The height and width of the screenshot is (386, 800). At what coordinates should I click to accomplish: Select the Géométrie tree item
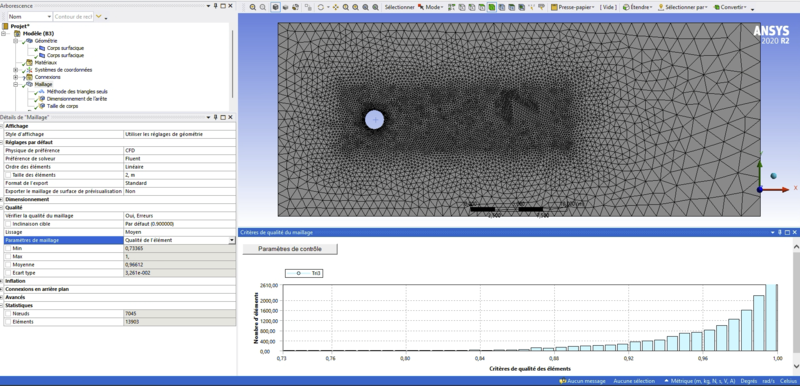point(46,41)
